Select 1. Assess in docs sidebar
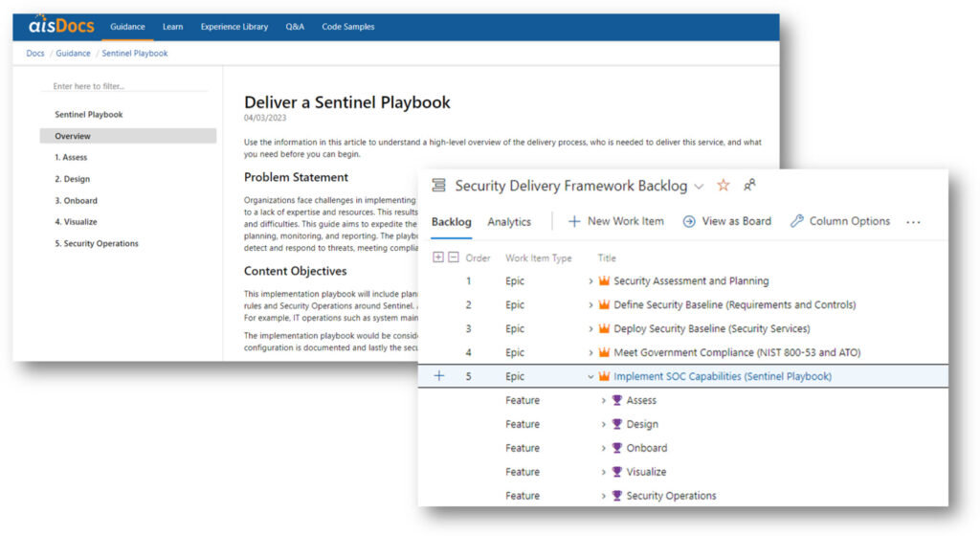This screenshot has height=536, width=980. (71, 157)
